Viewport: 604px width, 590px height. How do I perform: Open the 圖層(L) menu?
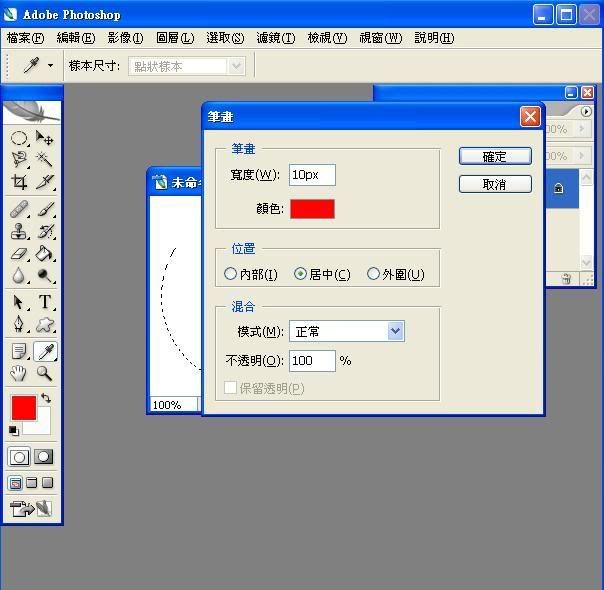click(x=175, y=38)
